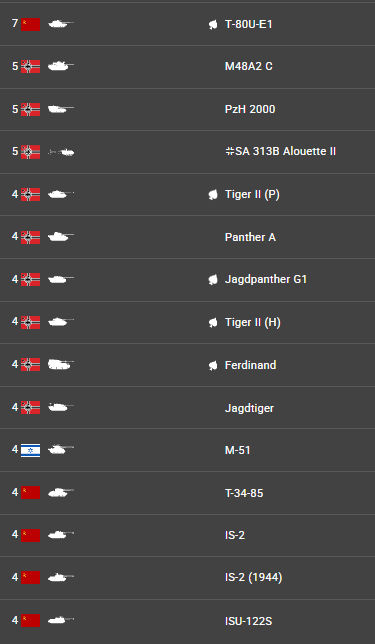Click the premium badge beside Jagdpanther G1
The width and height of the screenshot is (375, 644).
[x=213, y=280]
